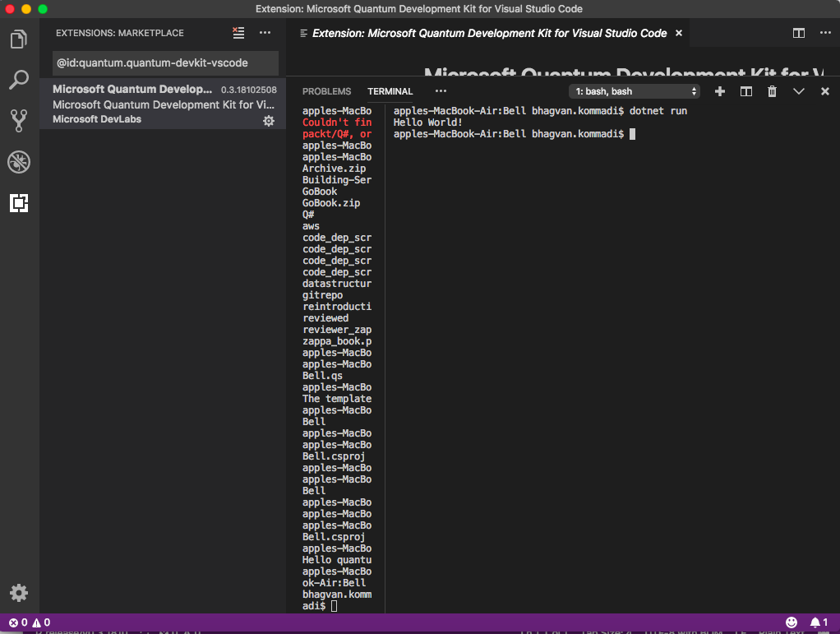This screenshot has width=840, height=634.
Task: Open the Extensions panel's more actions menu
Action: pyautogui.click(x=265, y=33)
